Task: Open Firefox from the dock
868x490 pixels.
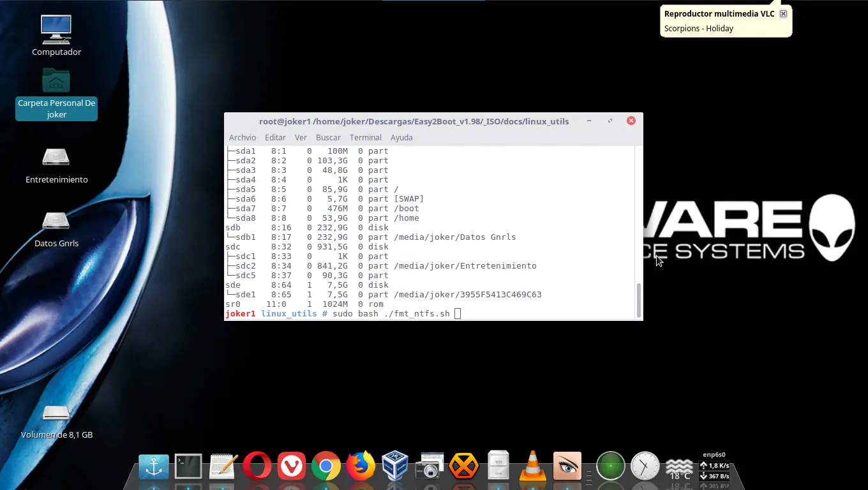Action: tap(361, 466)
